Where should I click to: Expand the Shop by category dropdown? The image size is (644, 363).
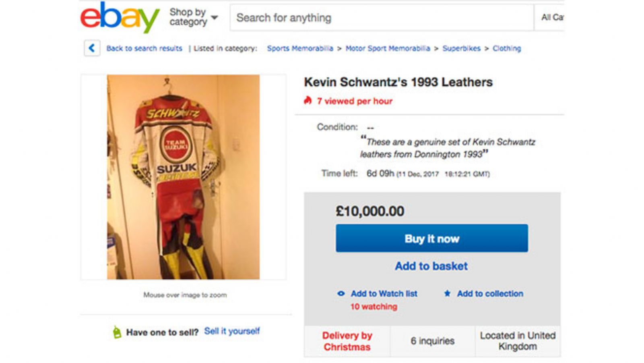(x=194, y=17)
